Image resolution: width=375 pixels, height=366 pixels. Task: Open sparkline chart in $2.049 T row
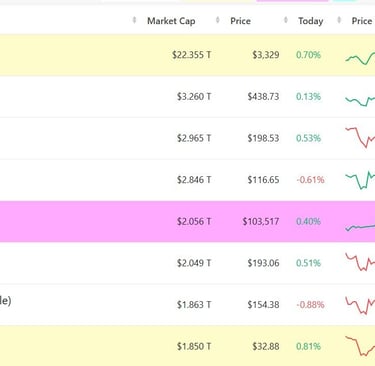pos(360,262)
